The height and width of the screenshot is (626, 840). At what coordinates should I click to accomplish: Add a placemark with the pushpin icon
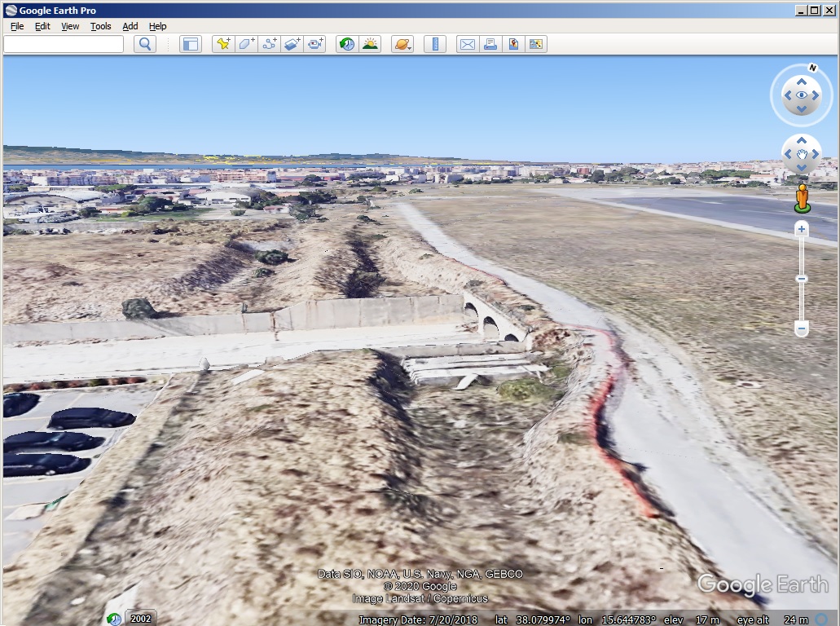pyautogui.click(x=222, y=44)
